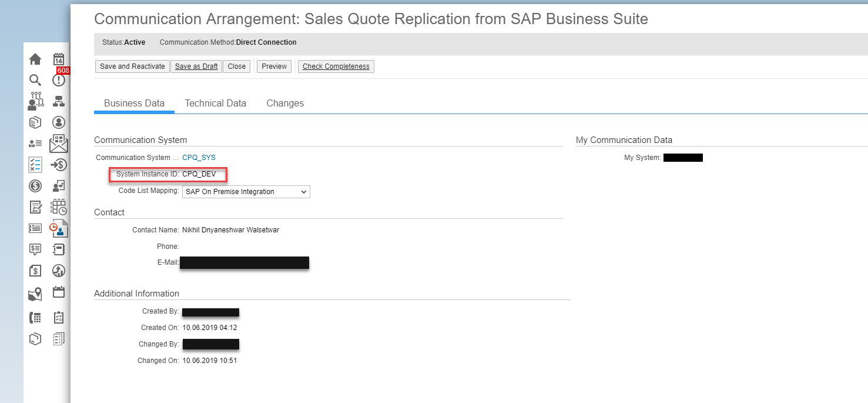Click the Home icon in the sidebar
Image resolution: width=868 pixels, height=403 pixels.
[35, 58]
